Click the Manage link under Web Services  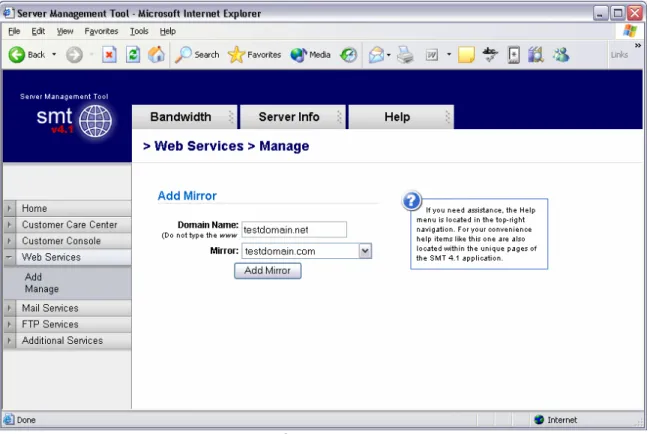tap(42, 289)
